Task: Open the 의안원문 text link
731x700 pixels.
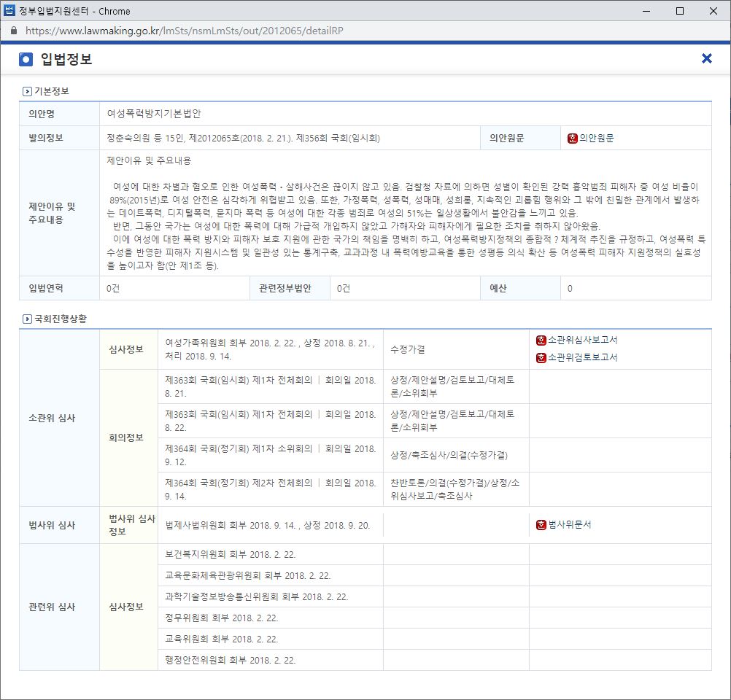Action: 597,138
